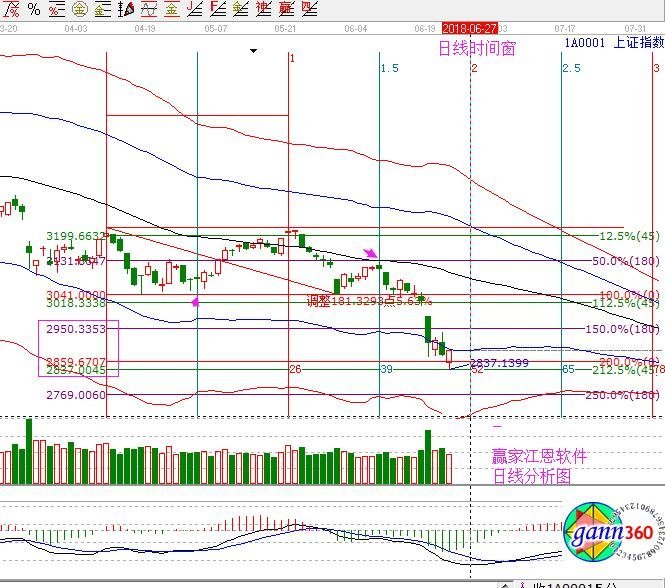This screenshot has width=665, height=588.
Task: Select the ruler and fan measuring tool
Action: tap(126, 9)
